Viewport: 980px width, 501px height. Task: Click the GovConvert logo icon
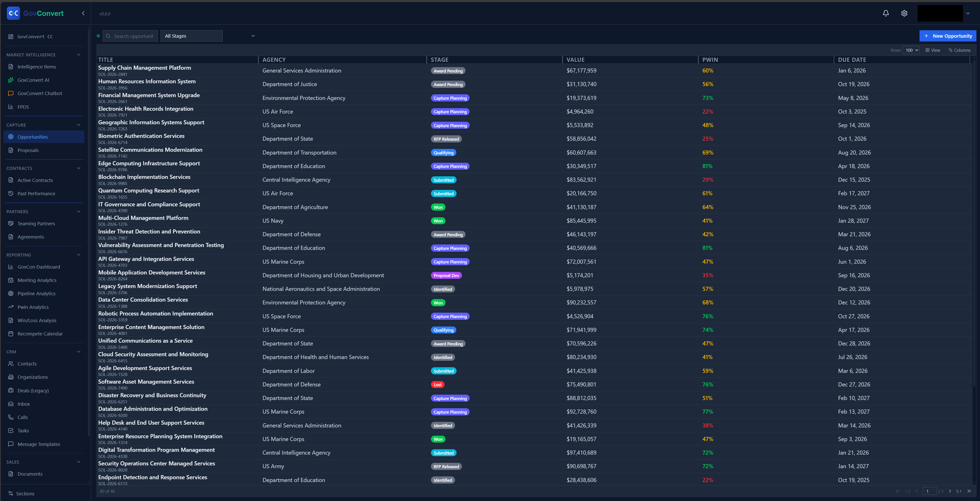coord(13,13)
